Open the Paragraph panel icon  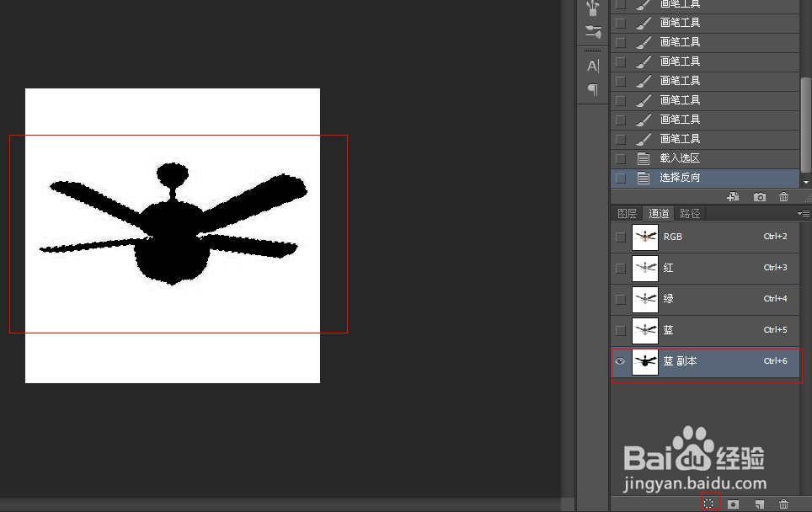tap(593, 89)
